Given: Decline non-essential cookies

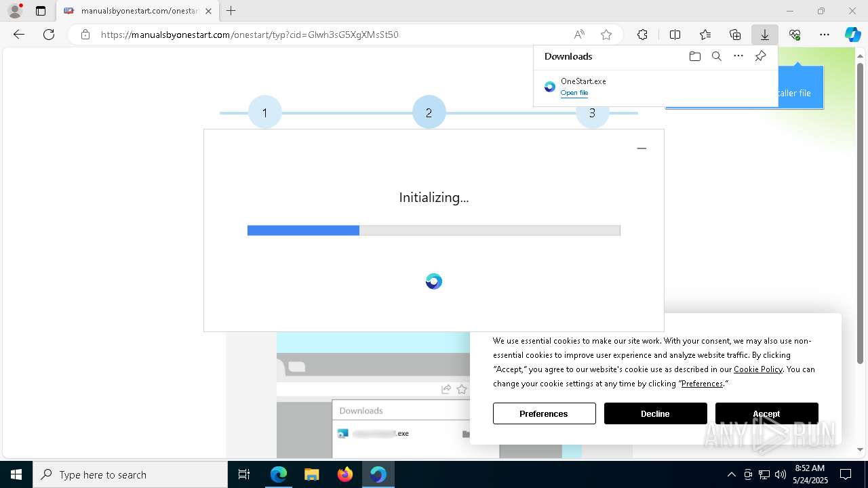Looking at the screenshot, I should coord(655,413).
